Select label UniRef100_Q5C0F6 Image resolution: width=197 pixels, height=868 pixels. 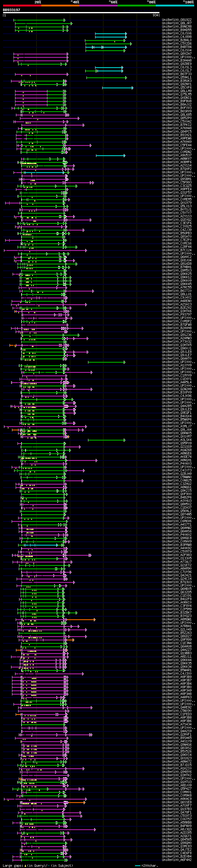click(x=177, y=88)
